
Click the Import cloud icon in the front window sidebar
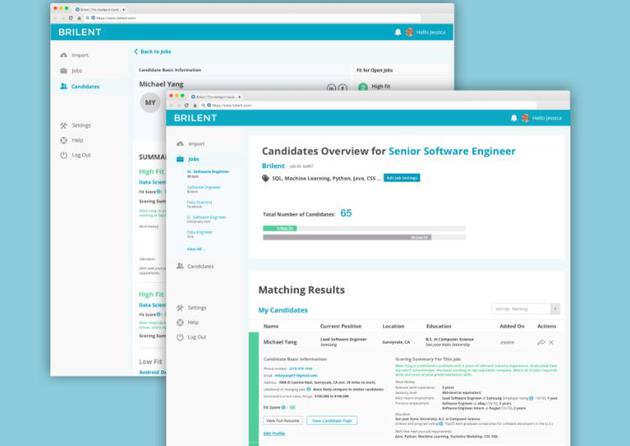180,143
